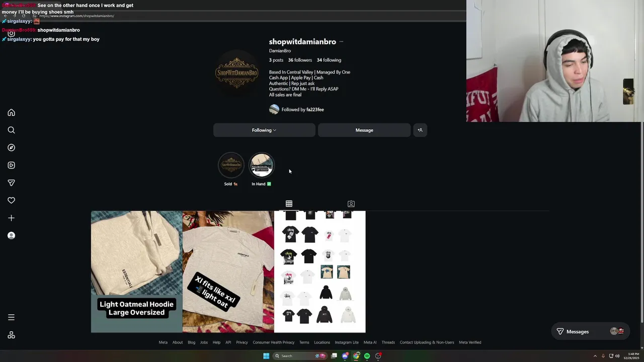Open the taskbar clock and date
The height and width of the screenshot is (362, 644).
click(x=631, y=356)
